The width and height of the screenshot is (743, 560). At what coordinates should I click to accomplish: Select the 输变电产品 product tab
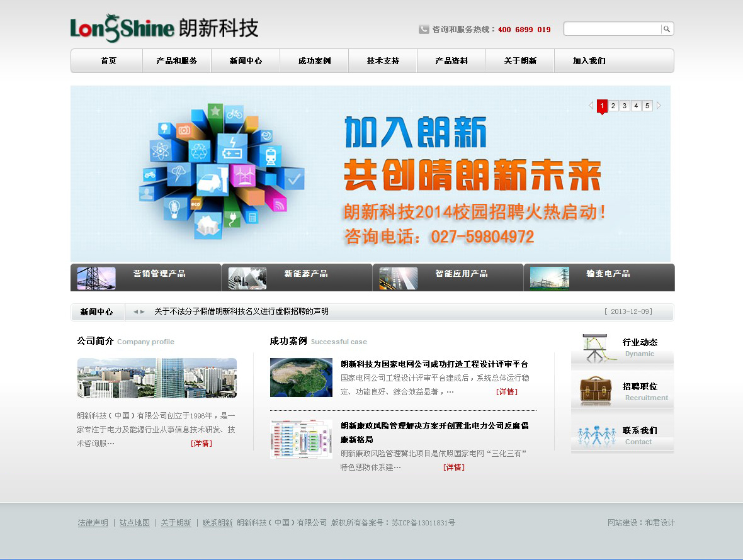pos(599,277)
